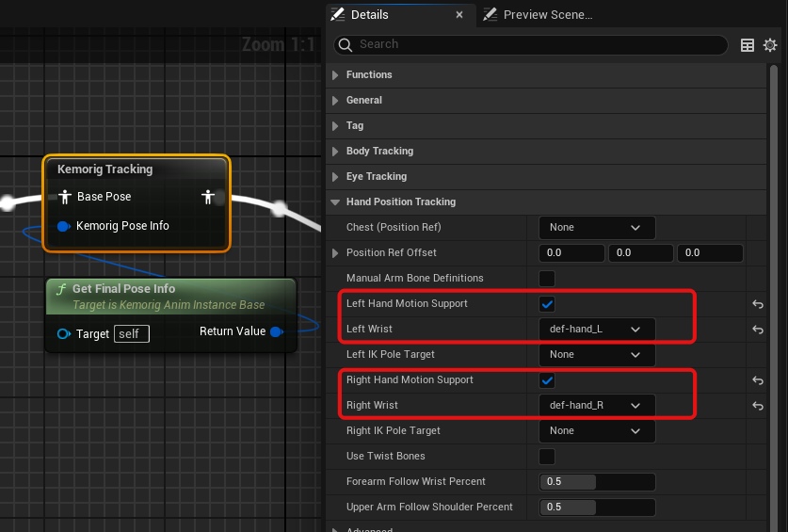Click the Get Final Pose Info node header

coord(123,289)
